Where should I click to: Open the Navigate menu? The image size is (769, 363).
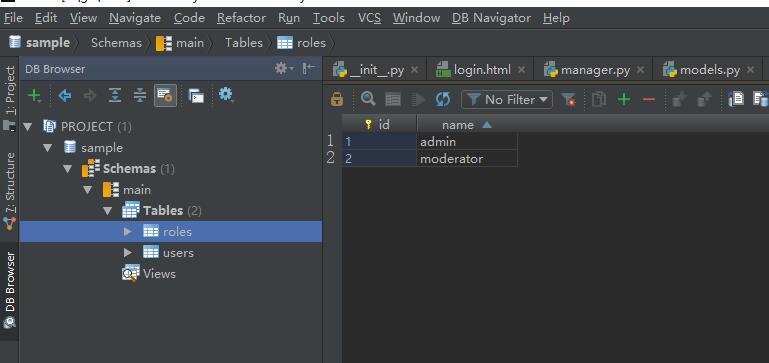pyautogui.click(x=135, y=18)
